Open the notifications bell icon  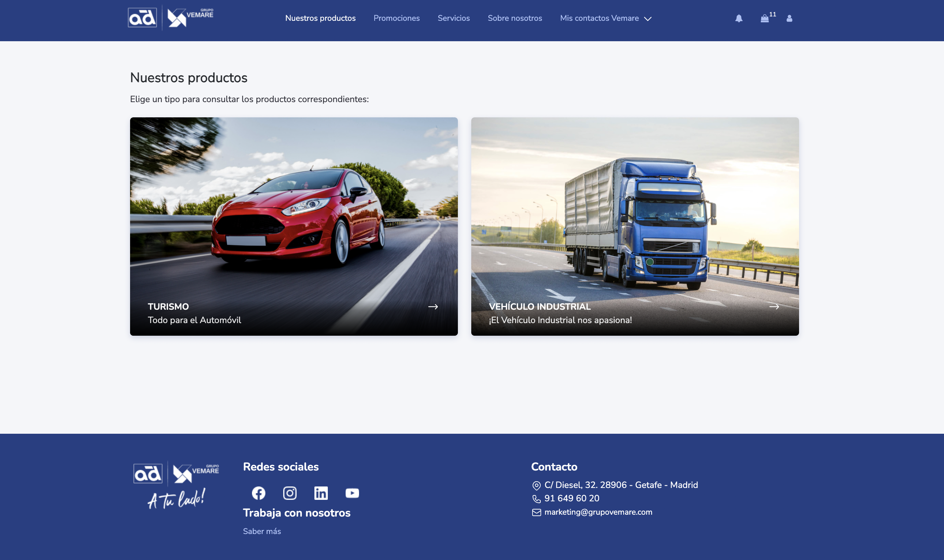[738, 19]
